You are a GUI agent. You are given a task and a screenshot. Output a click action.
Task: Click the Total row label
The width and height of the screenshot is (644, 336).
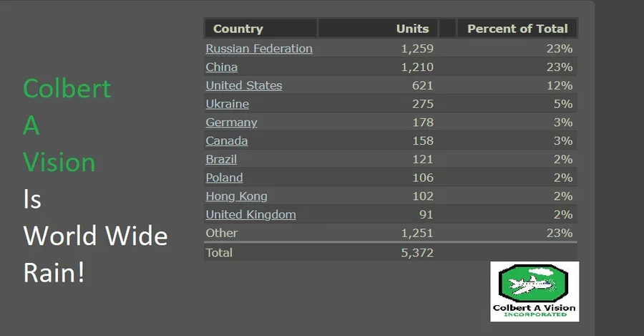(219, 252)
